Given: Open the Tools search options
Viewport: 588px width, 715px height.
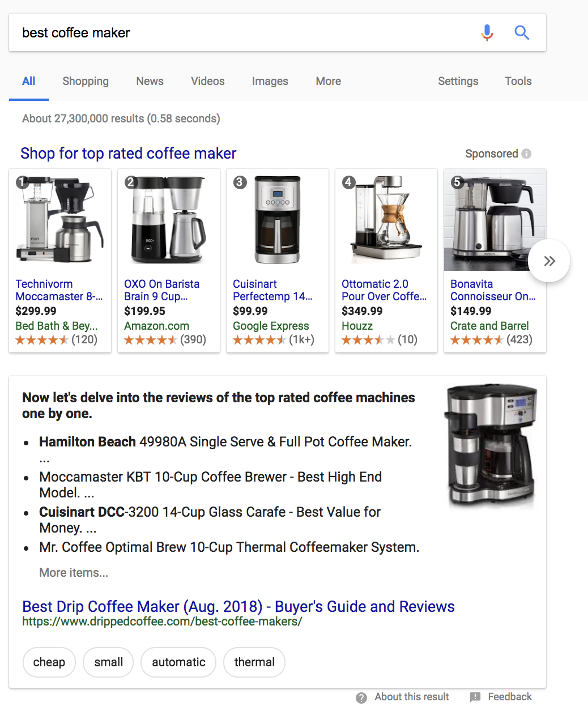Looking at the screenshot, I should pos(518,81).
